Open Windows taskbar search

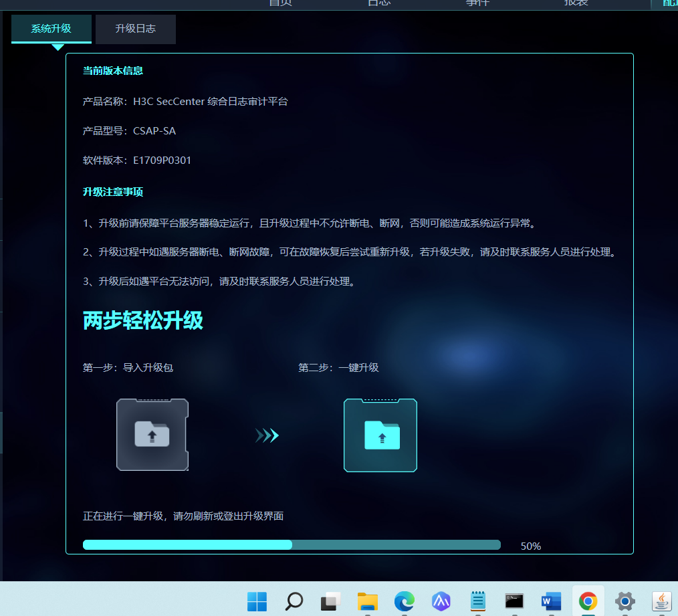point(294,601)
